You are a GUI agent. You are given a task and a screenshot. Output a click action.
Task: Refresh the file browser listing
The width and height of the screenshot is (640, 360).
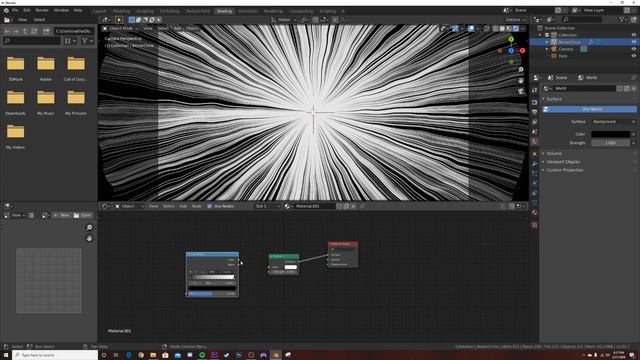click(x=34, y=31)
